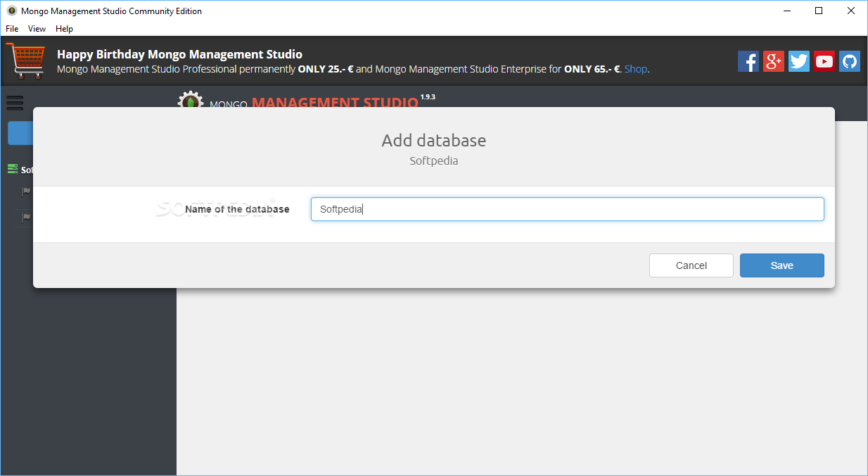The image size is (868, 476).
Task: Click the Happy Birthday Mongo Management Studio headline
Action: [x=179, y=54]
